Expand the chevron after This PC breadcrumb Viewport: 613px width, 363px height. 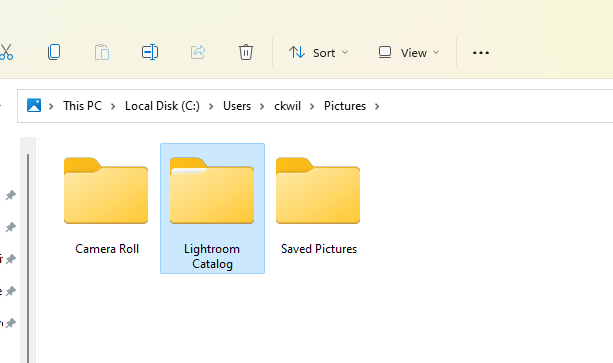(x=113, y=106)
